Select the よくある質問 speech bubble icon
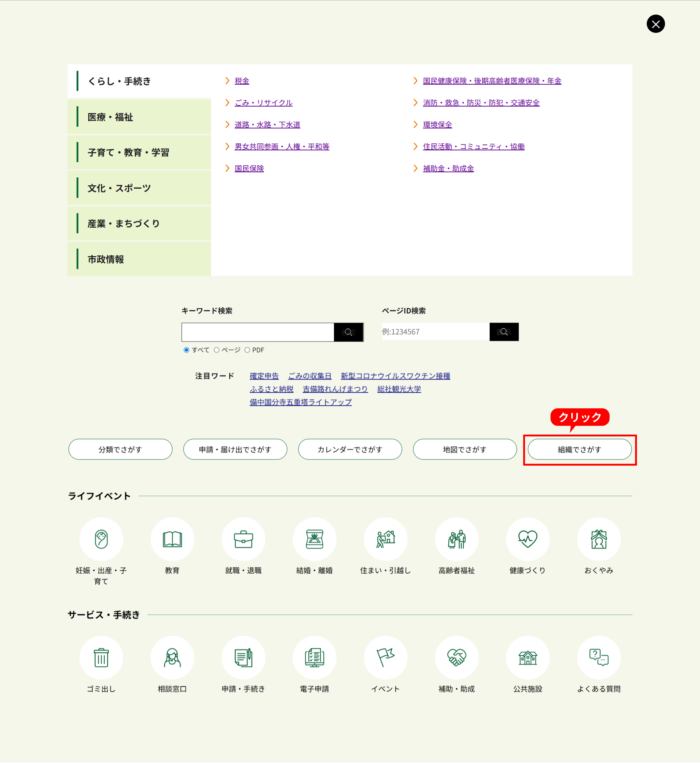Viewport: 700px width, 763px height. point(599,657)
